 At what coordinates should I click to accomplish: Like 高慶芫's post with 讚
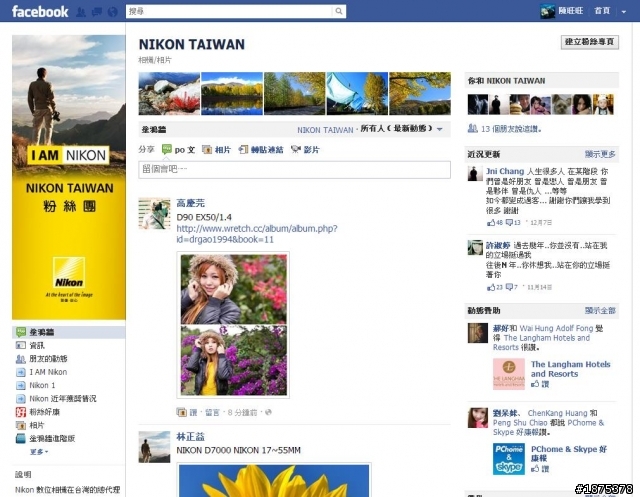click(193, 413)
